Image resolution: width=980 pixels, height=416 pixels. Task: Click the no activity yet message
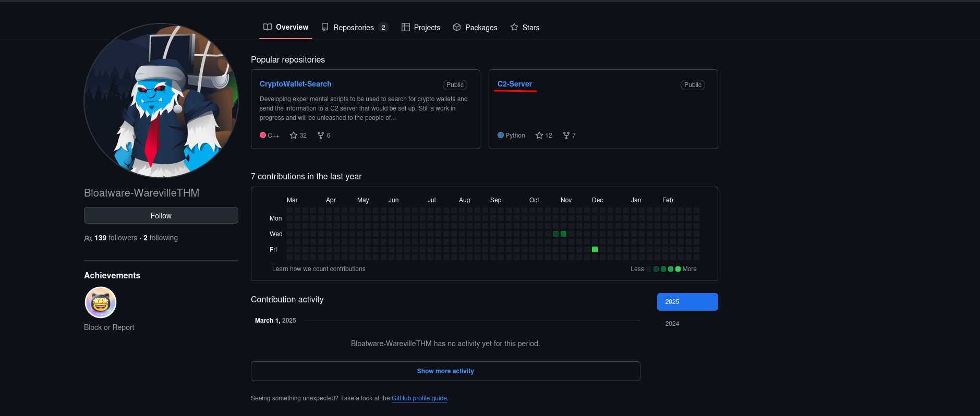pyautogui.click(x=445, y=344)
